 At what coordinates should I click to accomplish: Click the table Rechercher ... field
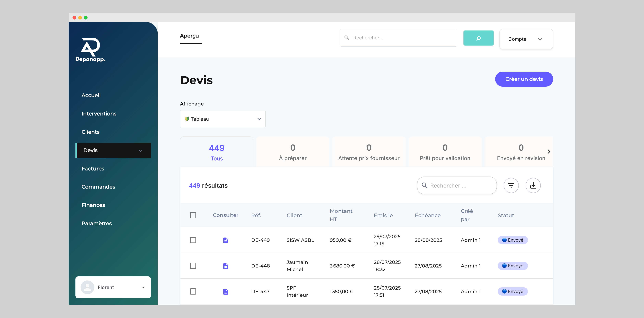[457, 185]
